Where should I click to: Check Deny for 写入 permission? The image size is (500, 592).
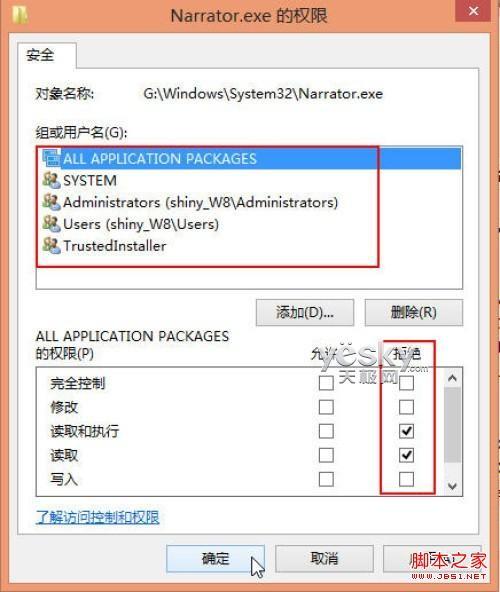pos(406,479)
